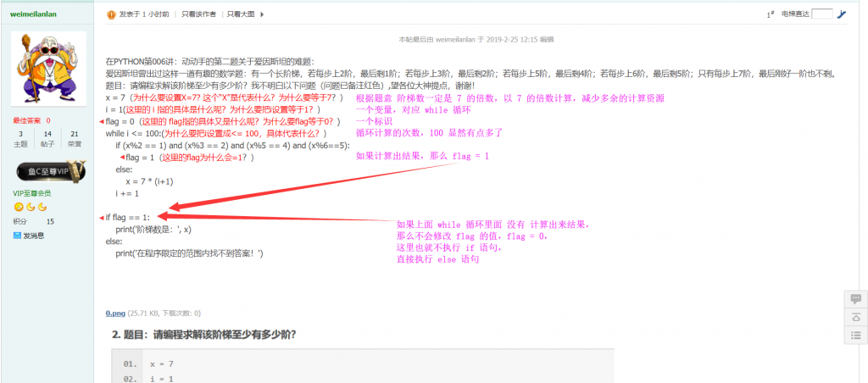Image resolution: width=868 pixels, height=383 pixels.
Task: Open the weimeilanlan username link
Action: point(33,14)
